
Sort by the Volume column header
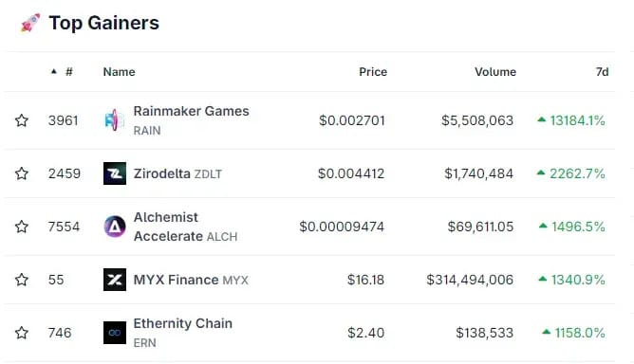pos(495,72)
